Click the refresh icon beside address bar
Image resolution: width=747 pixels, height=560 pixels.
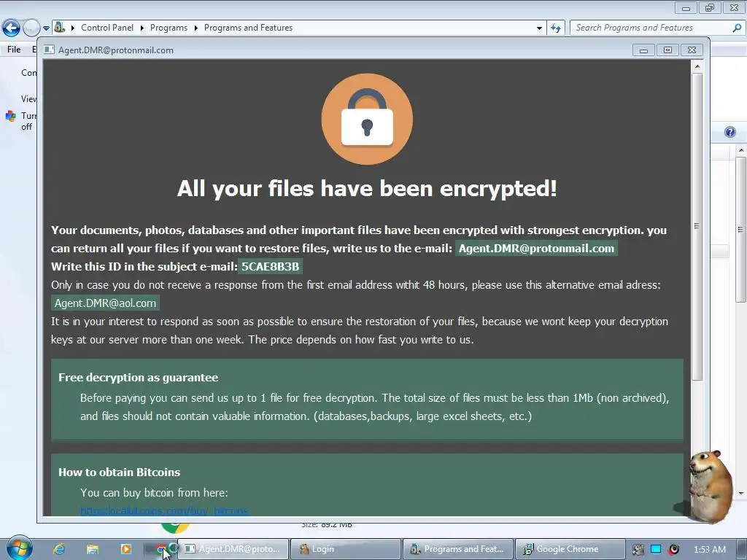click(x=555, y=28)
